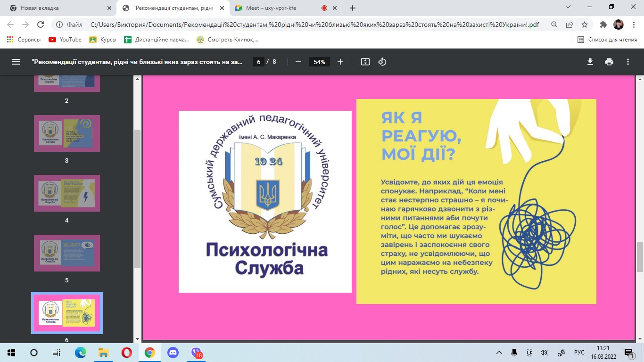Click the document scroll-up arrow
Image resolution: width=644 pixels, height=362 pixels.
640,79
